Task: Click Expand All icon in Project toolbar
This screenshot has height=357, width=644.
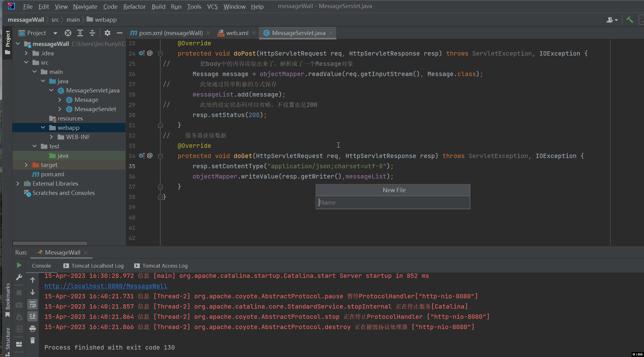Action: tap(80, 33)
